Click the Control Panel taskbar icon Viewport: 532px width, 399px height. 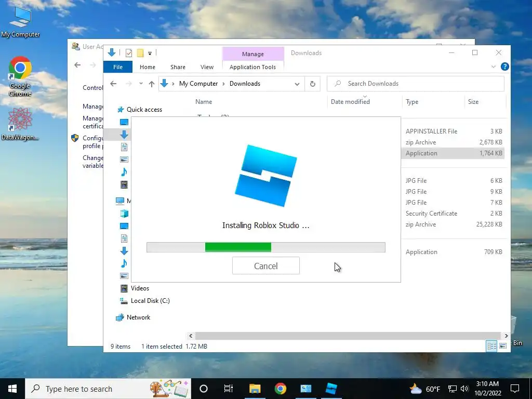pos(305,389)
